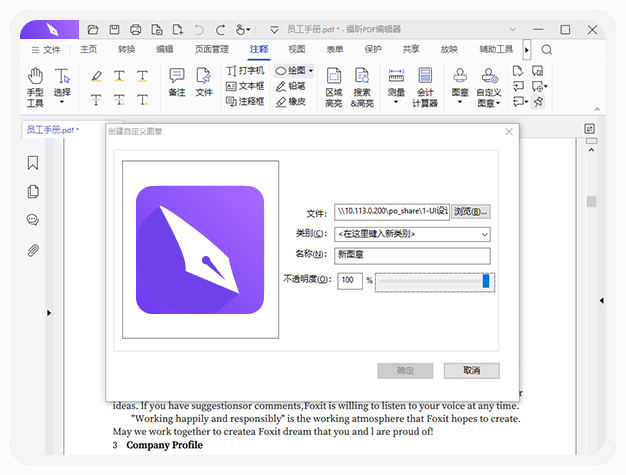This screenshot has width=626, height=475.
Task: Click the stamp preview image
Action: [x=200, y=250]
